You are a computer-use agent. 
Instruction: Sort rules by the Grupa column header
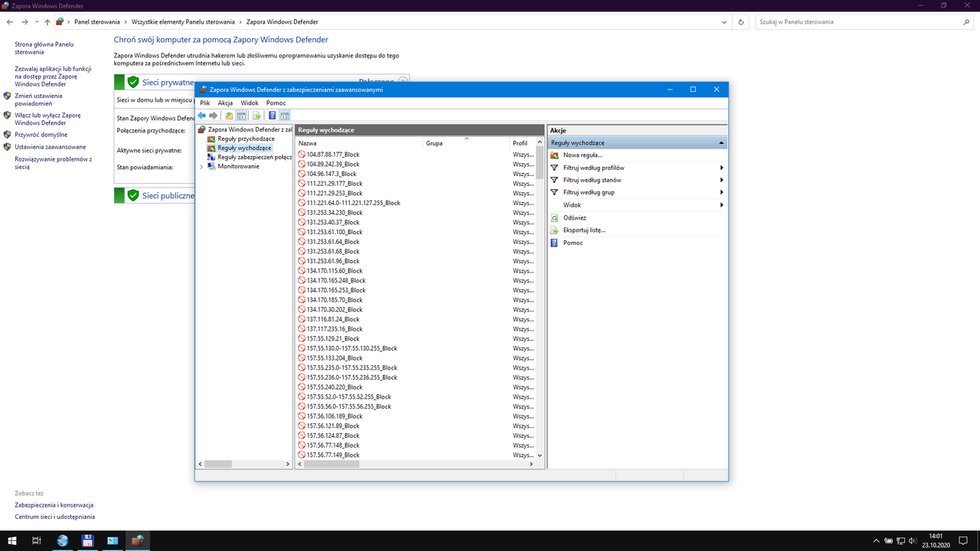click(x=466, y=143)
